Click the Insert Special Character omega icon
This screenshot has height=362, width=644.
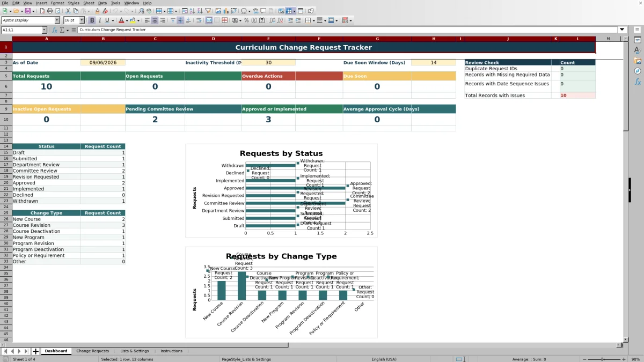[244, 11]
